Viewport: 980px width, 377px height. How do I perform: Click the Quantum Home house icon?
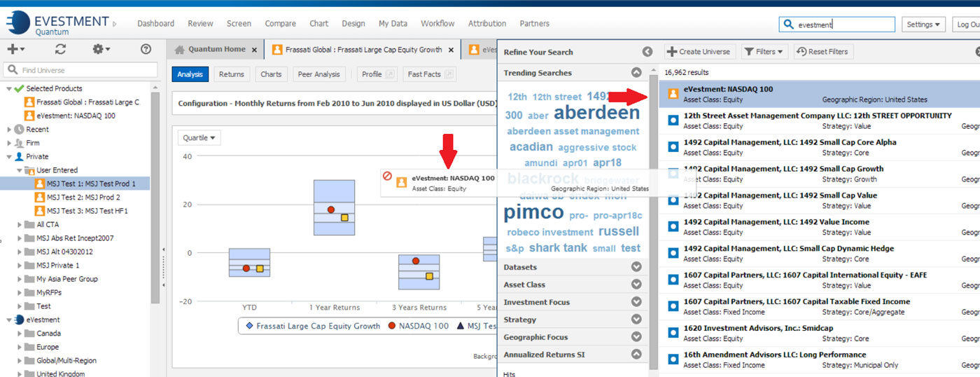[180, 50]
